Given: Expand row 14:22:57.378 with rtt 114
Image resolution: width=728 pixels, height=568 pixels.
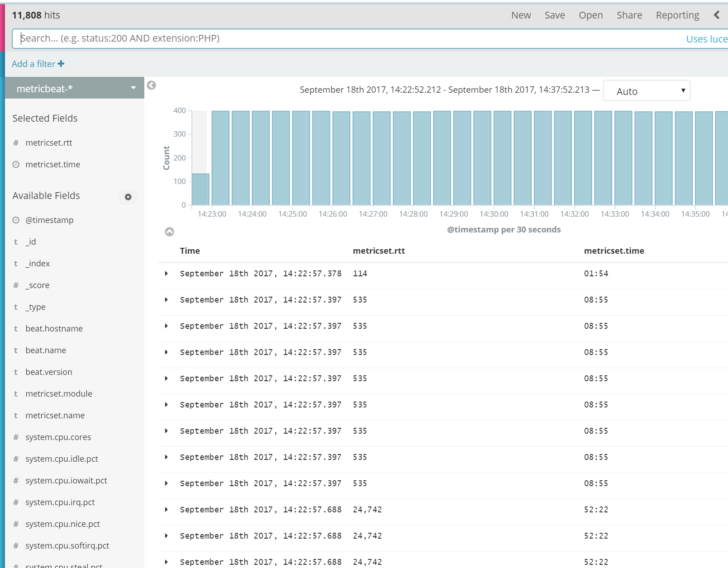Looking at the screenshot, I should (167, 274).
